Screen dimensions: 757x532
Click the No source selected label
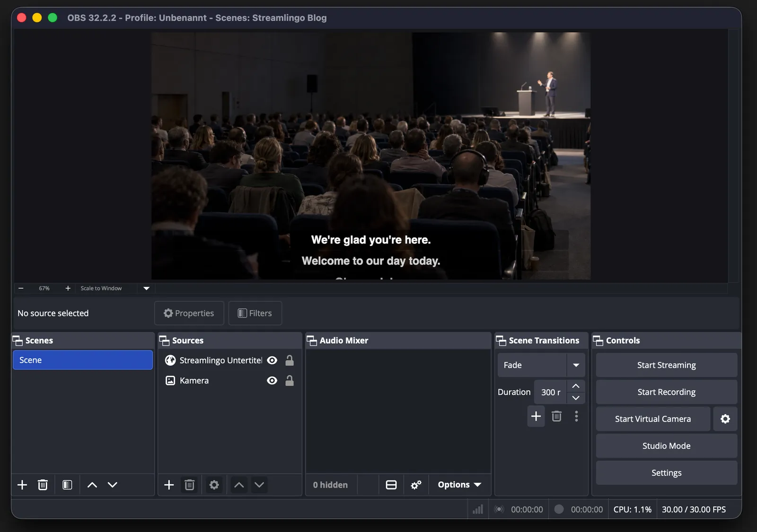point(53,313)
